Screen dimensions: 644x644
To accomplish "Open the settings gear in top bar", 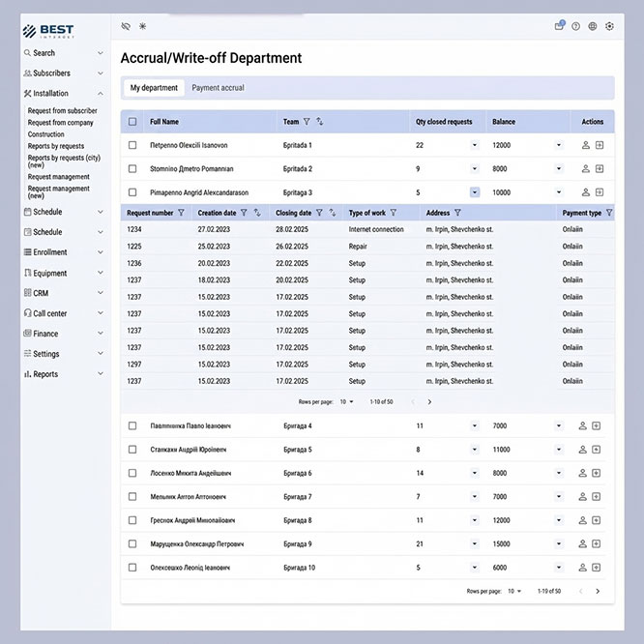I will pos(609,26).
